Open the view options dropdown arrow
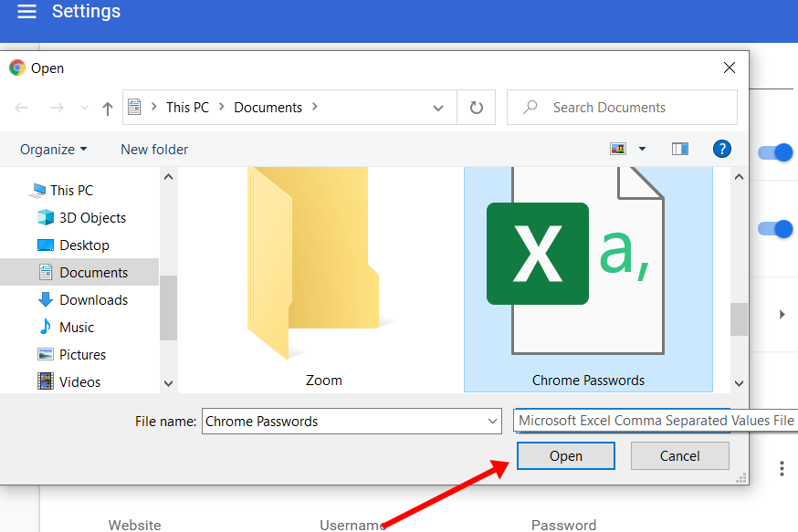Screen dimensions: 798x532 tap(642, 149)
